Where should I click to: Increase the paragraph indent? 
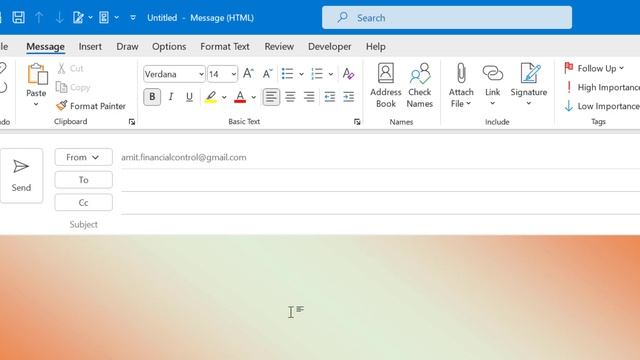click(349, 97)
